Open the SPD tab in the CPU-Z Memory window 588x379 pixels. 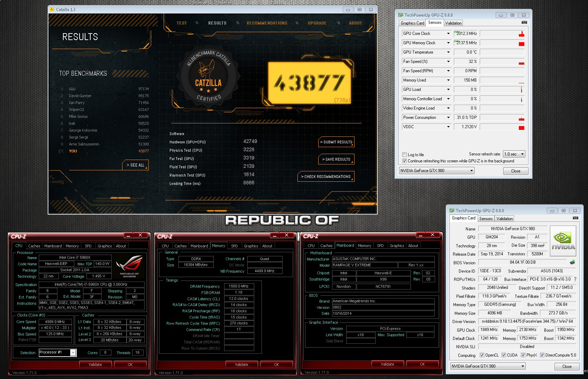click(235, 246)
